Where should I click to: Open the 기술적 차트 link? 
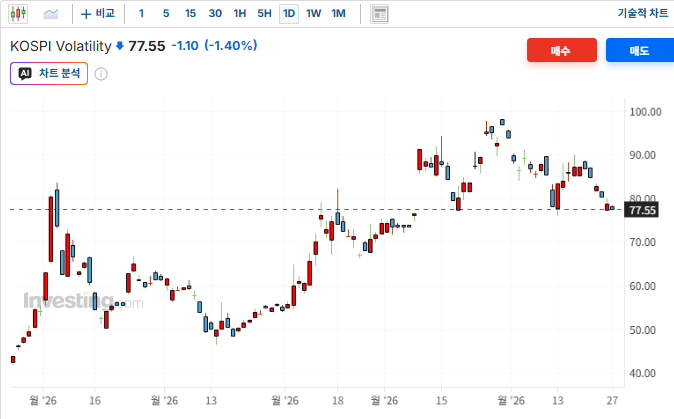click(x=643, y=13)
